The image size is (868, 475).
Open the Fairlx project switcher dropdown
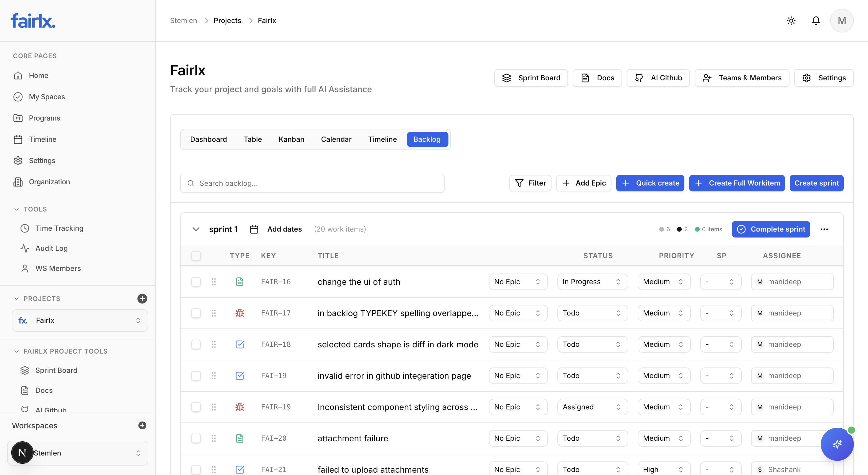[80, 320]
